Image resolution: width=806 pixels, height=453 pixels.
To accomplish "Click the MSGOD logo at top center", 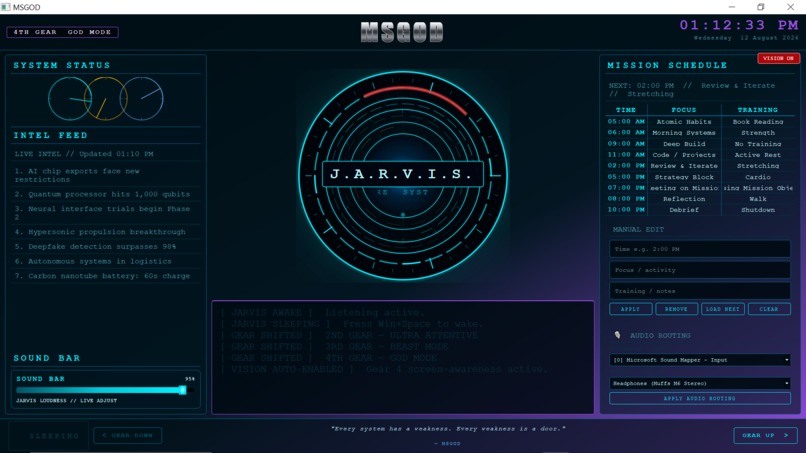I will (402, 32).
